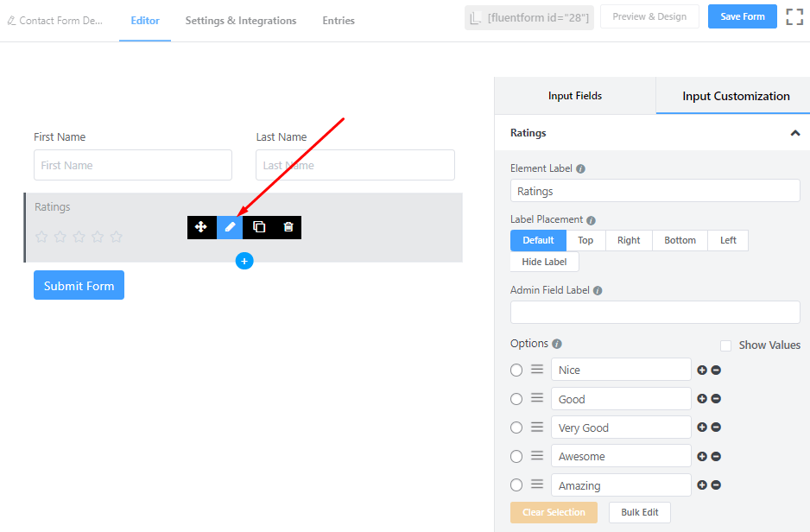
Task: Delete the Ratings field with trash icon
Action: [x=288, y=227]
